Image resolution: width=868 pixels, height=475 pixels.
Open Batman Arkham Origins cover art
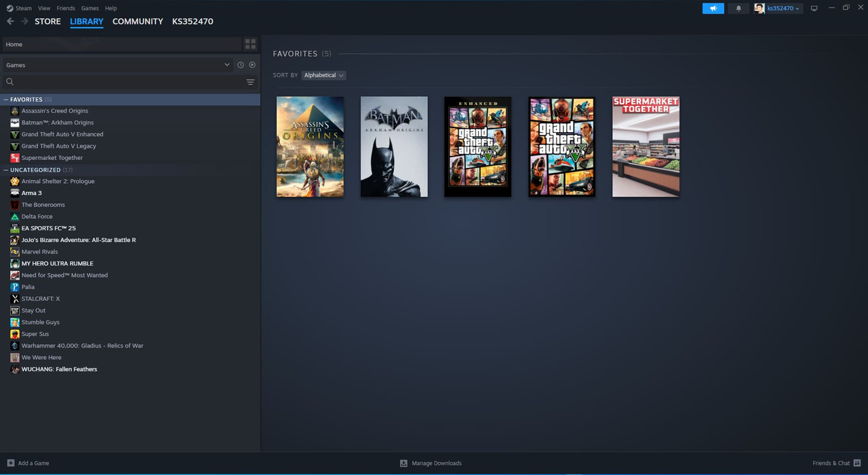394,146
